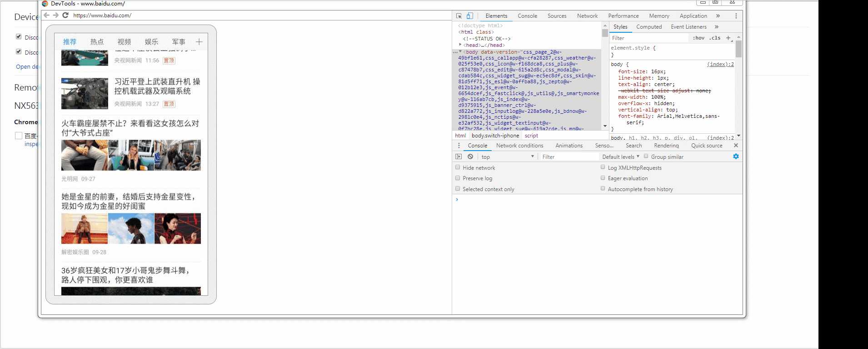Toggle the :hov element state pane
Image resolution: width=868 pixels, height=349 pixels.
coord(698,38)
